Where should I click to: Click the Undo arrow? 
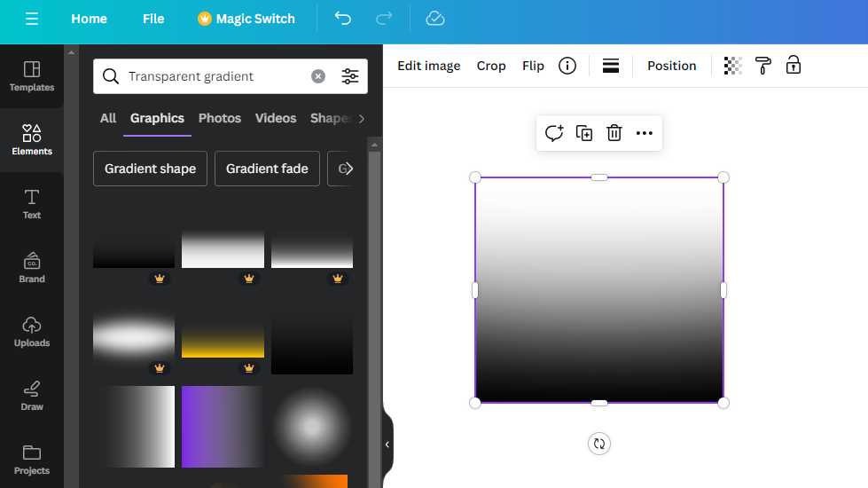pyautogui.click(x=342, y=19)
